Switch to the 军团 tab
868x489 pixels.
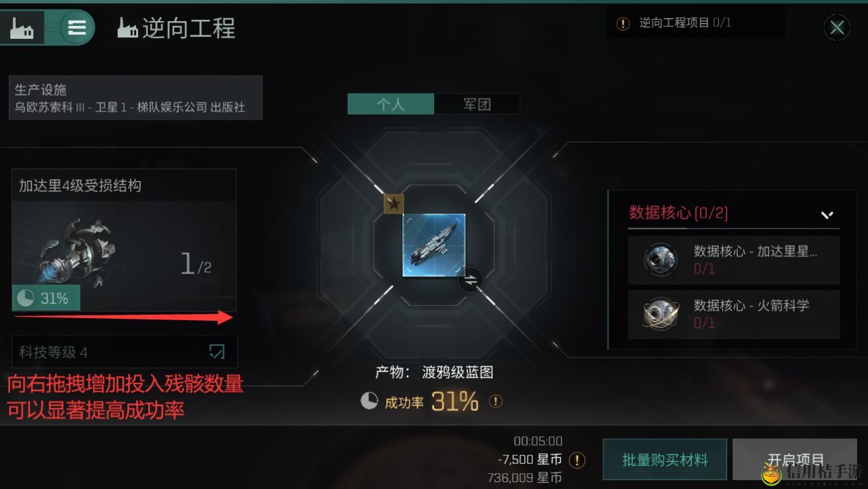click(477, 104)
